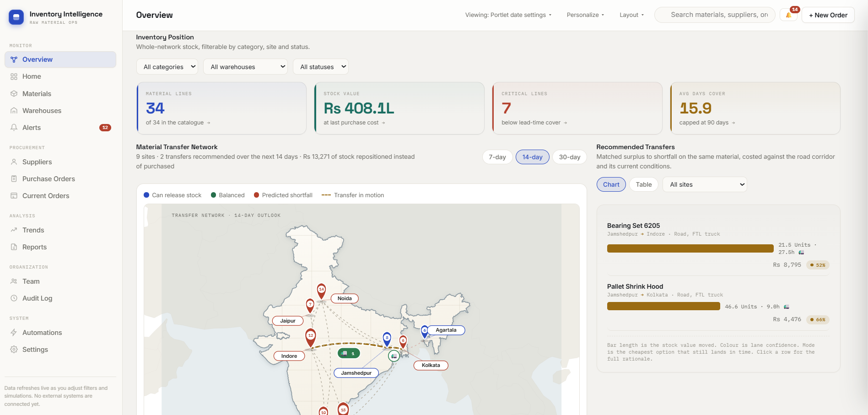The image size is (868, 415).
Task: Click the Reports document icon
Action: click(14, 247)
